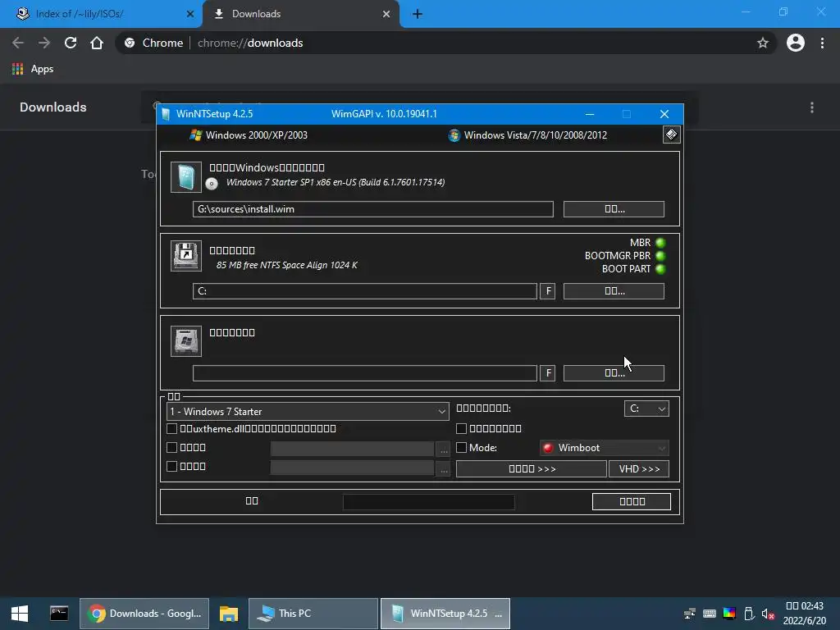Screen dimensions: 840x630
Task: Browse for the installation drive location
Action: 614,373
